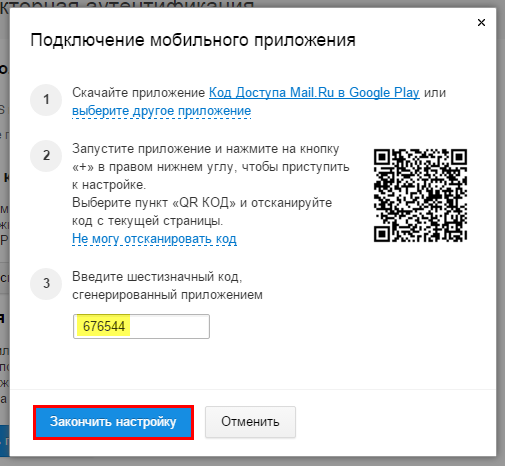This screenshot has width=505, height=466.
Task: Click the Запустите приложение instruction line
Action: coord(206,149)
